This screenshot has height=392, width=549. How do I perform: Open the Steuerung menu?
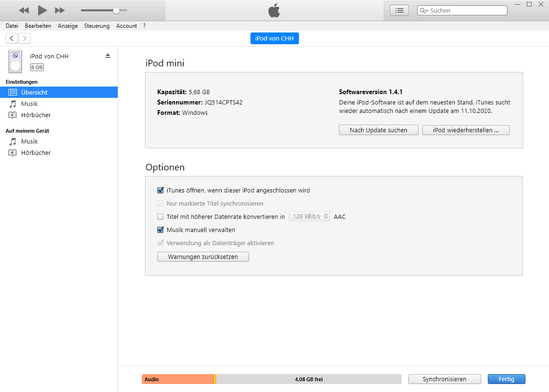(x=97, y=26)
